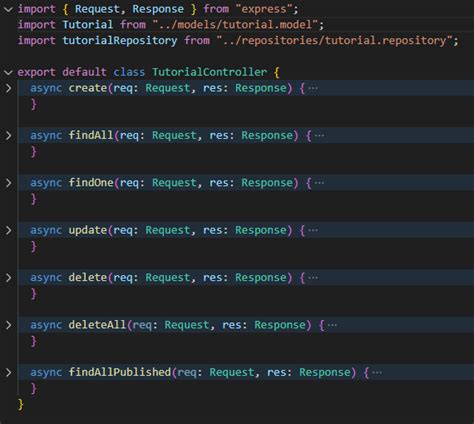Click the class keyword

[x=129, y=72]
